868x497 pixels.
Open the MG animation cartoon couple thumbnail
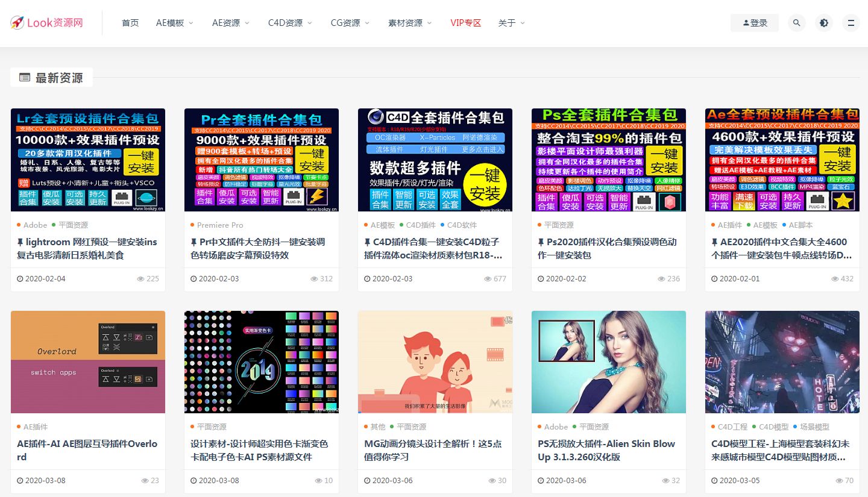[x=435, y=362]
